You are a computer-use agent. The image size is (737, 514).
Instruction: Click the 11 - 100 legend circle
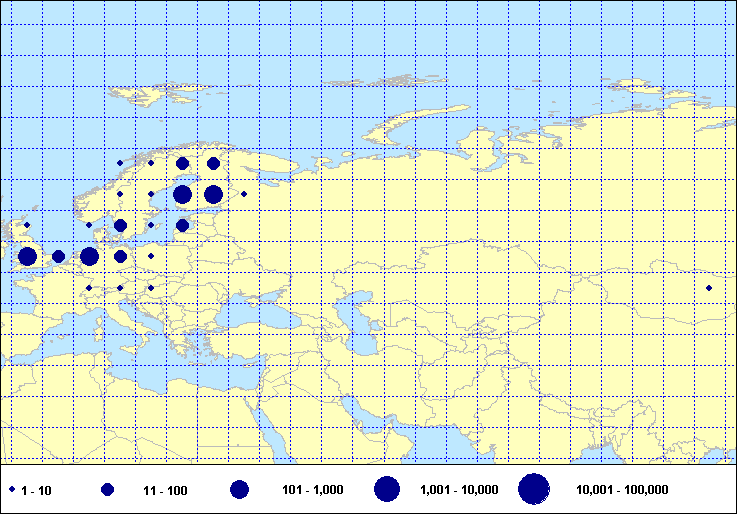click(x=107, y=490)
